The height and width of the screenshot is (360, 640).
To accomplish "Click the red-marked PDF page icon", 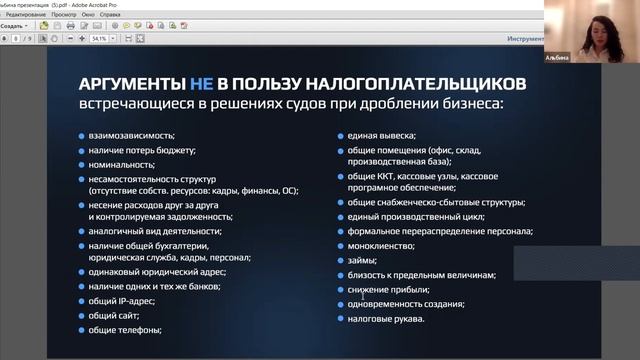I will coord(149,26).
